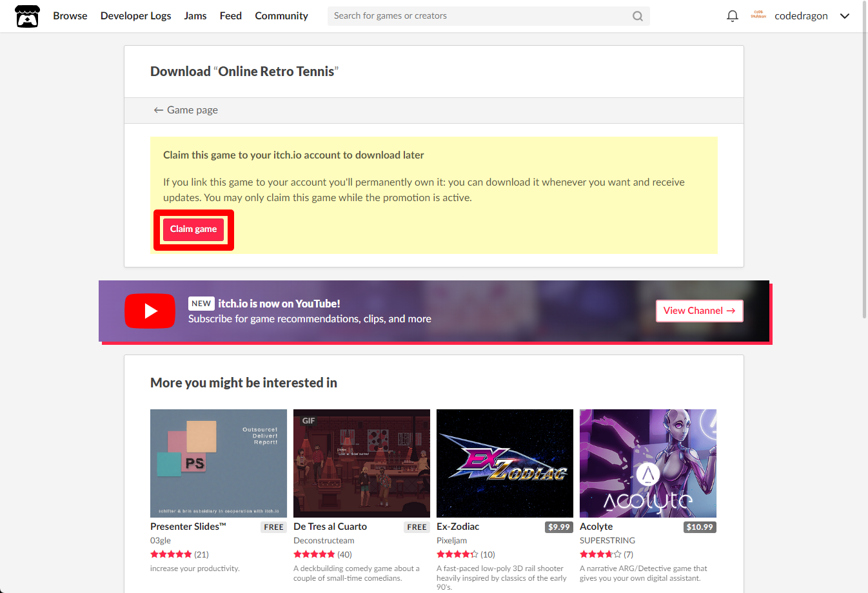868x593 pixels.
Task: Open the codedragon username link
Action: [x=801, y=16]
